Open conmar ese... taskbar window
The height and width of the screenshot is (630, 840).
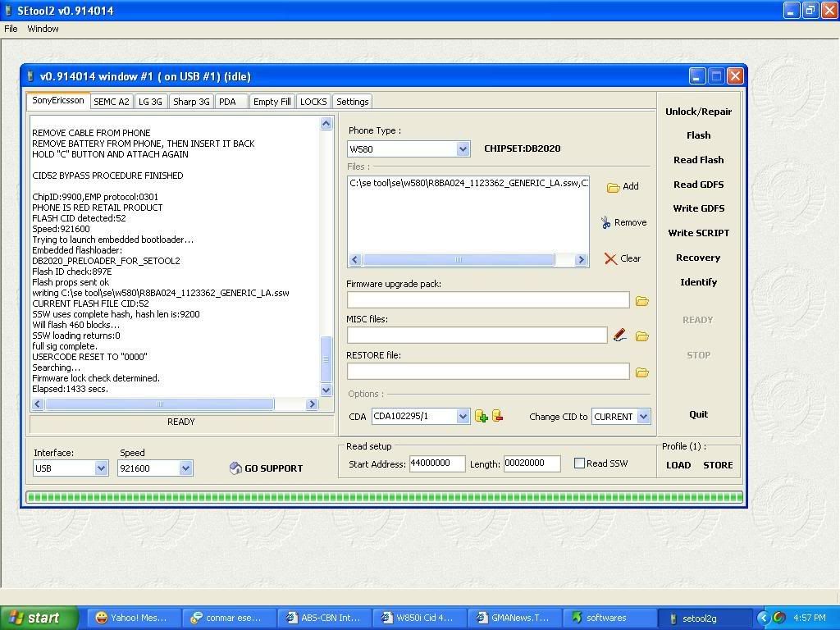tap(228, 618)
